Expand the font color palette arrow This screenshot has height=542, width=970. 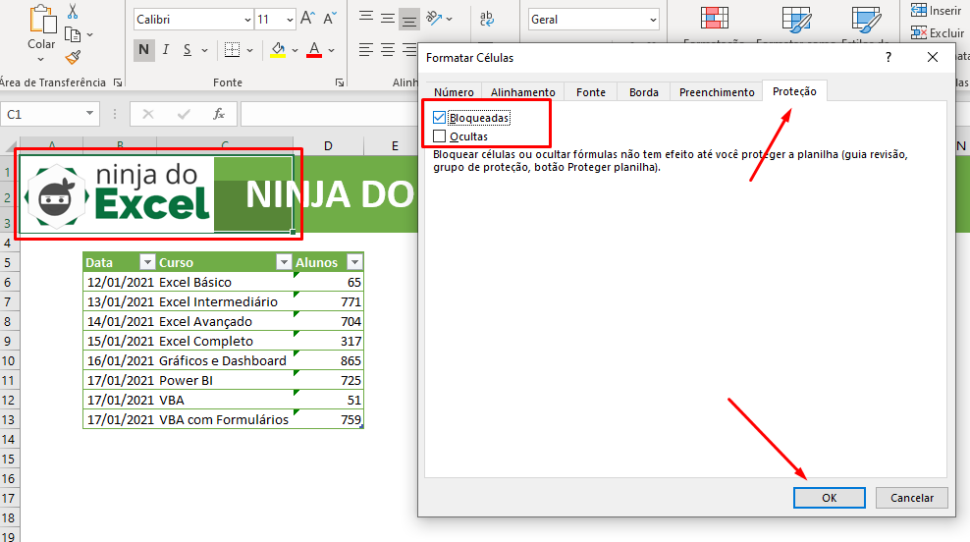pyautogui.click(x=331, y=50)
